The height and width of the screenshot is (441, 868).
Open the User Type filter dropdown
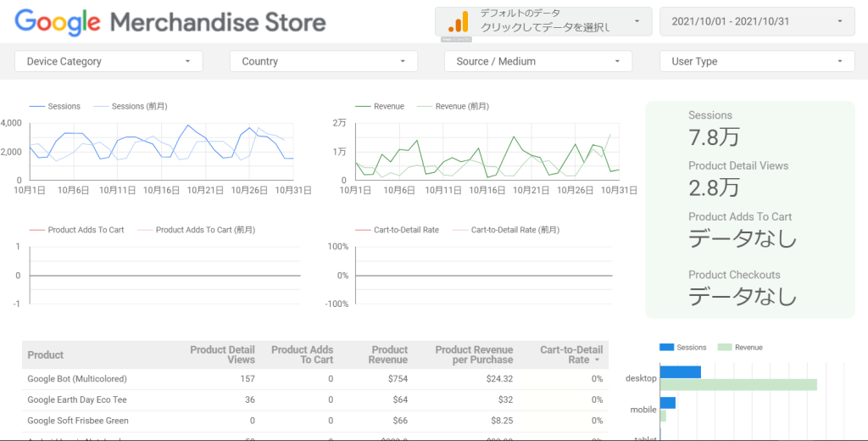pyautogui.click(x=757, y=62)
